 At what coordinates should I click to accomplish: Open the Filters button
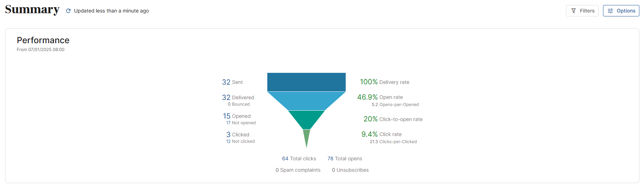tap(582, 11)
